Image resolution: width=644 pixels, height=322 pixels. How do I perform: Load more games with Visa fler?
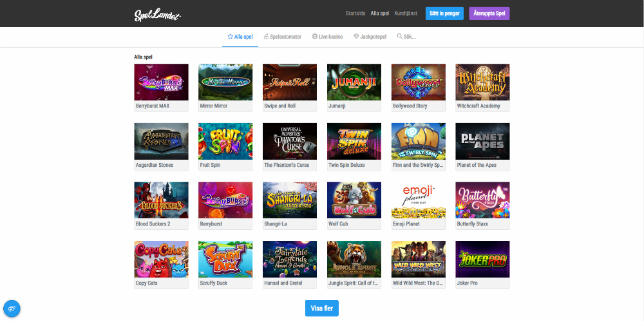tap(322, 308)
